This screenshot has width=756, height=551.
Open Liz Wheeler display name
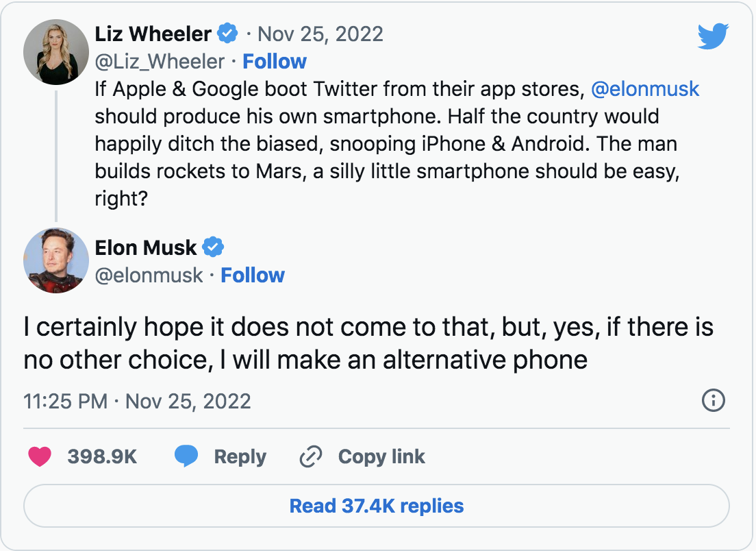(154, 33)
